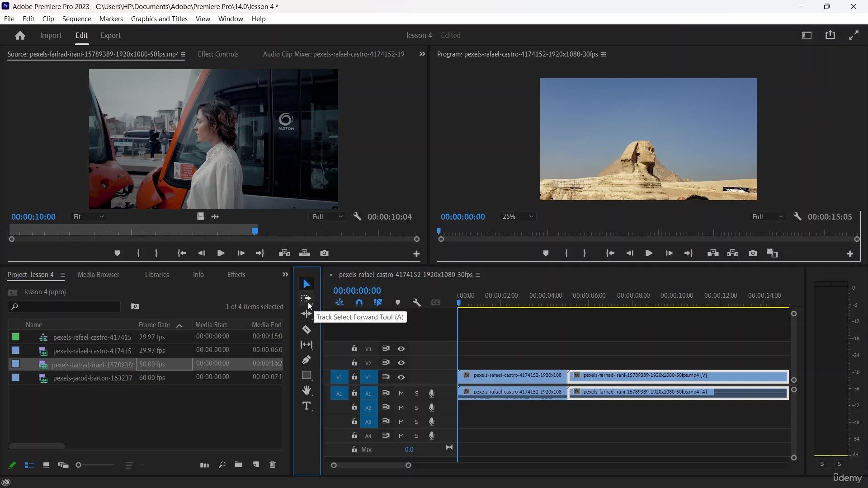The width and height of the screenshot is (868, 488).
Task: Select the Type tool
Action: [x=307, y=406]
